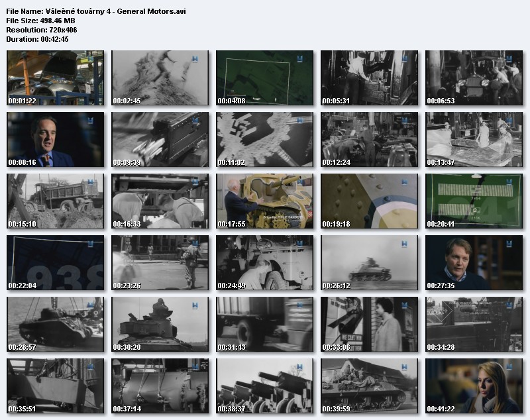Click the blonde woman frame 00:41:22

click(x=474, y=386)
